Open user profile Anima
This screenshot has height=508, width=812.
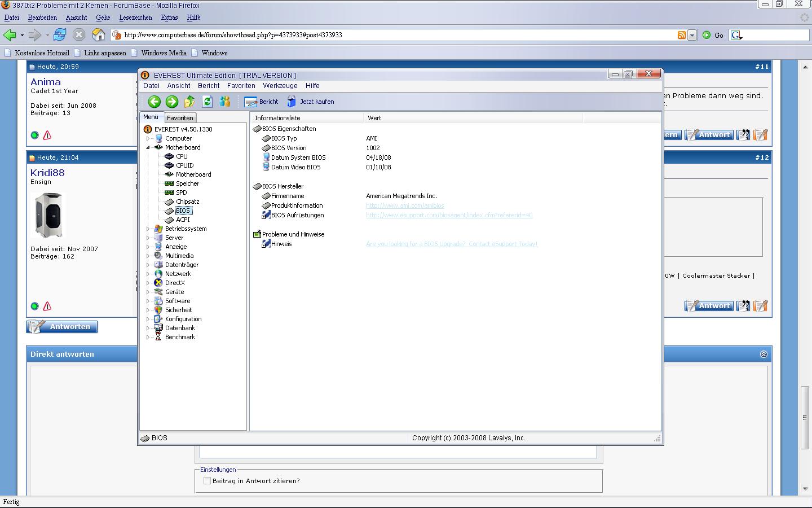[46, 82]
